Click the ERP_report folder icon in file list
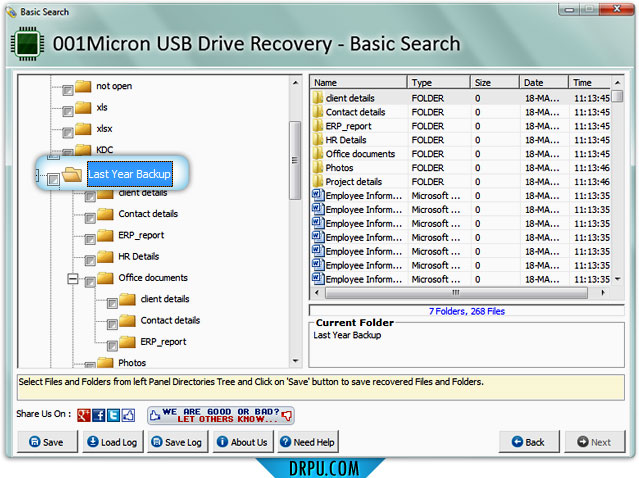This screenshot has width=639, height=478. point(318,126)
